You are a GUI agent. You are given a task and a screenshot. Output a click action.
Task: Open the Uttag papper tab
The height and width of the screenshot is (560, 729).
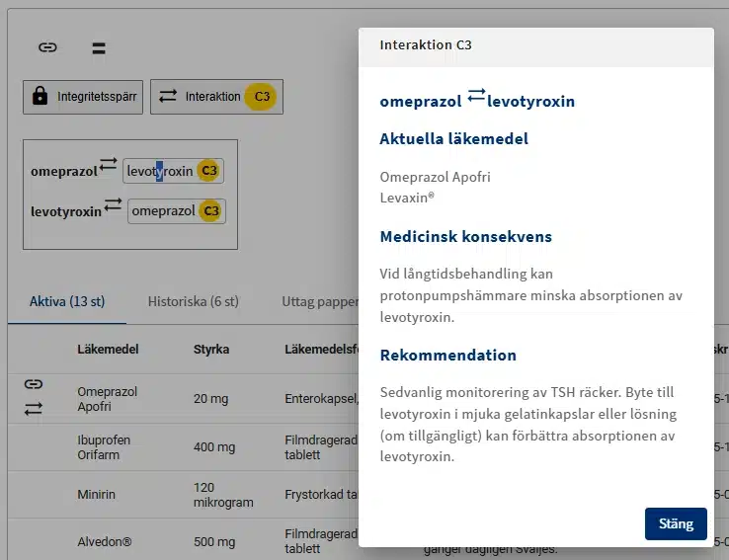[318, 302]
